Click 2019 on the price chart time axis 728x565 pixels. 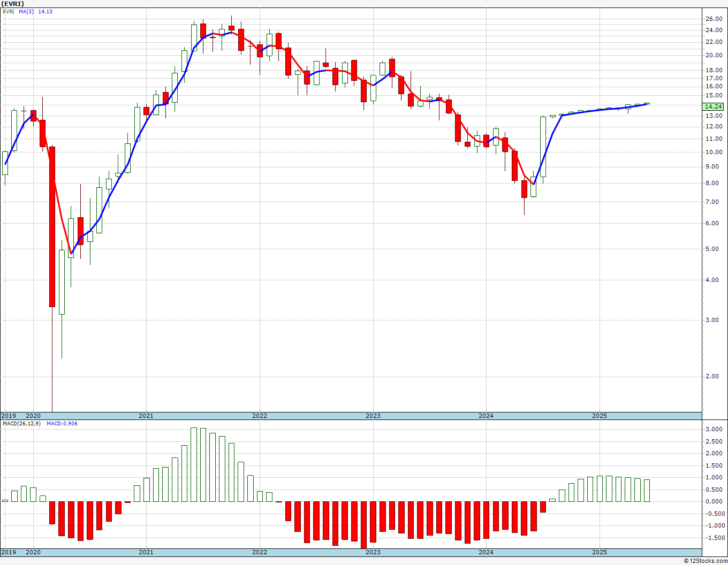tap(8, 416)
